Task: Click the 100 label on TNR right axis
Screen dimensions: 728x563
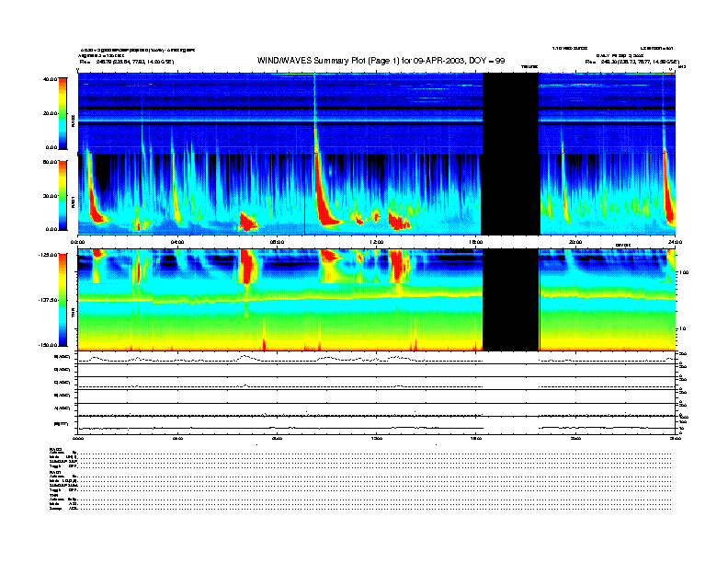Action: tap(684, 272)
